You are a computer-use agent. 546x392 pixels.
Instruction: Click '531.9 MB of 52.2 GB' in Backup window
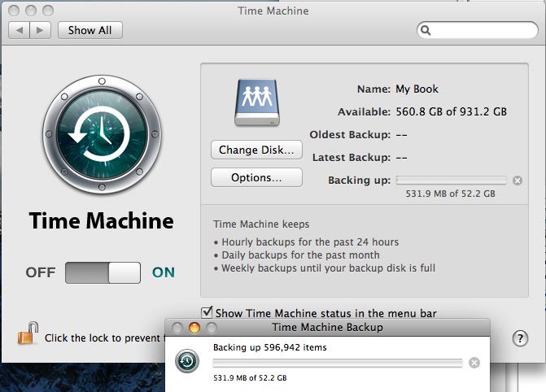click(250, 377)
